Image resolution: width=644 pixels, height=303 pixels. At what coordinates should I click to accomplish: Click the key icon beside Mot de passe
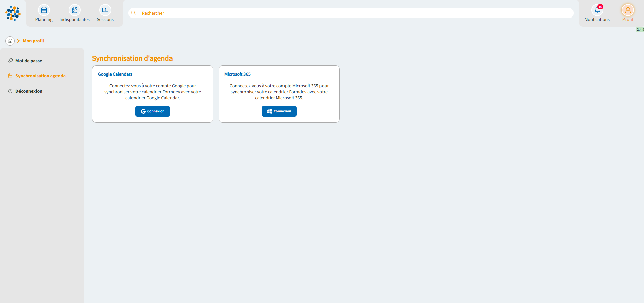pos(10,61)
